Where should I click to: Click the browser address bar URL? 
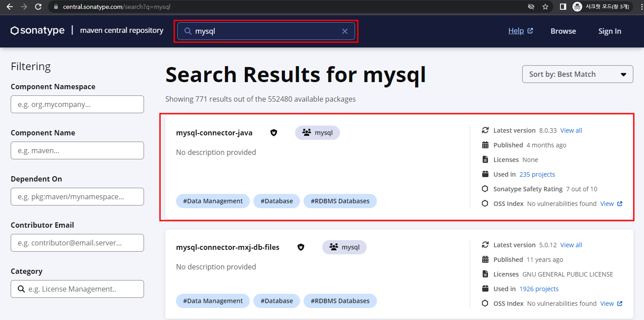116,7
